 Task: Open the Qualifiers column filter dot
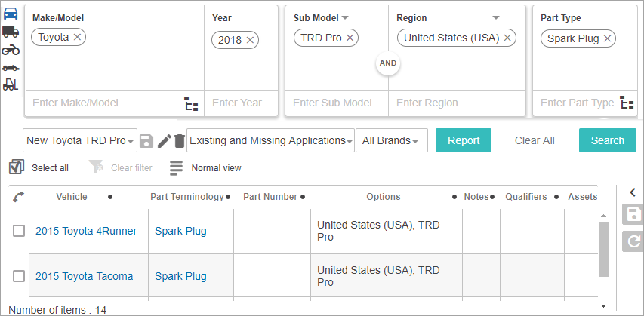click(556, 197)
